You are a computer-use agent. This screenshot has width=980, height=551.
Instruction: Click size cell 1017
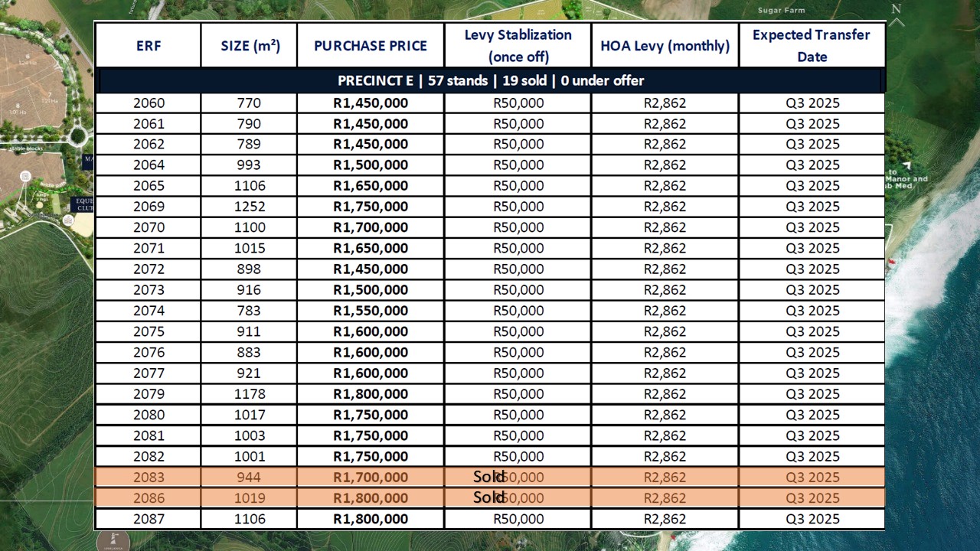click(x=250, y=414)
